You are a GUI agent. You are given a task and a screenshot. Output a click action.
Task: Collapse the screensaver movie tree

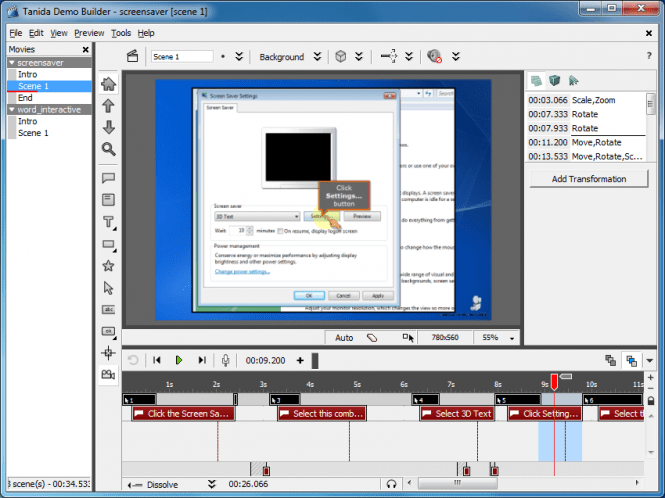[x=12, y=63]
